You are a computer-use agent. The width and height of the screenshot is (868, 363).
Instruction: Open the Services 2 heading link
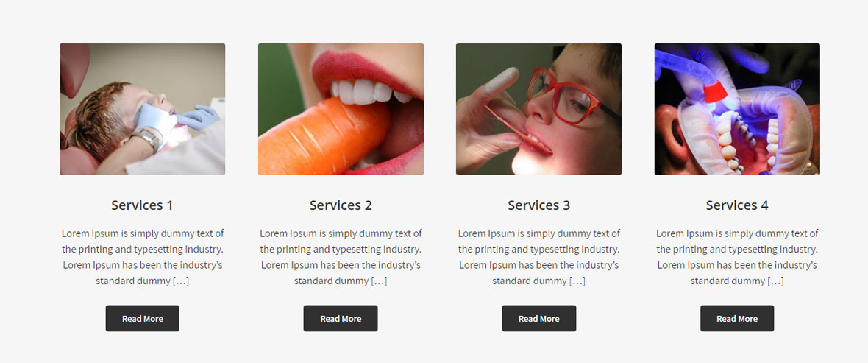coord(341,205)
